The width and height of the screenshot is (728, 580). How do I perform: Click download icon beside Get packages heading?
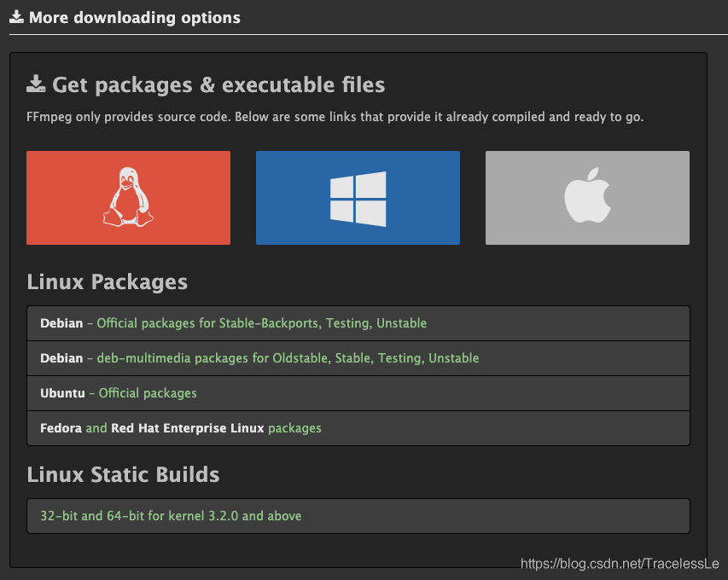(x=36, y=84)
